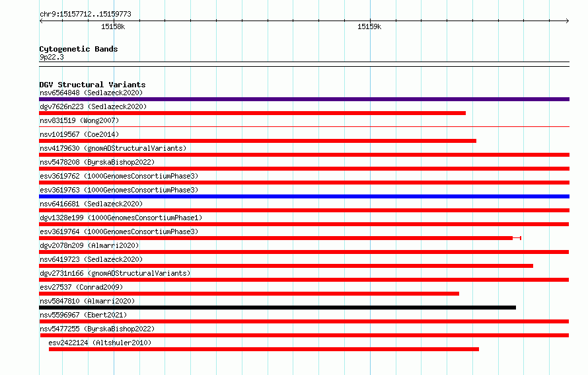Select the 9p22.3 band label
Viewport: 588px width, 375px height.
52,57
